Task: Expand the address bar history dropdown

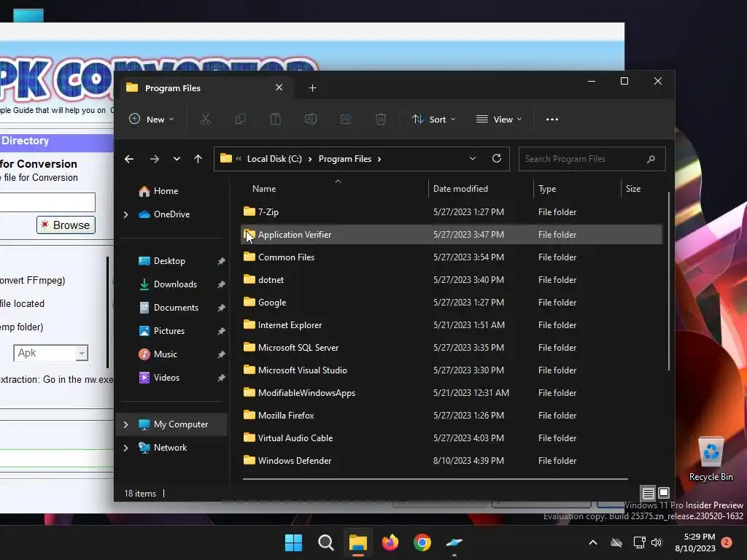Action: click(473, 158)
